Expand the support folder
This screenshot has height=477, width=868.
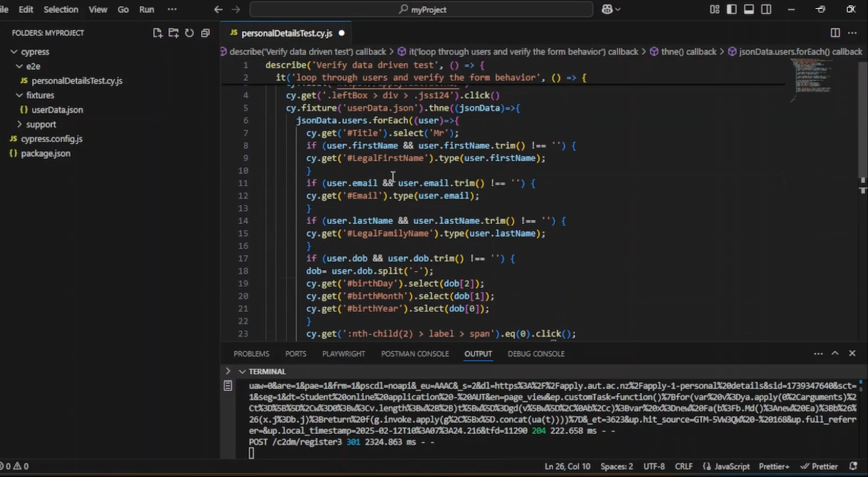click(41, 124)
